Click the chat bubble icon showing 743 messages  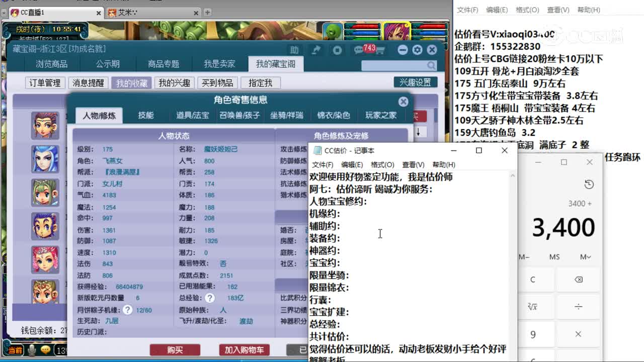click(358, 49)
